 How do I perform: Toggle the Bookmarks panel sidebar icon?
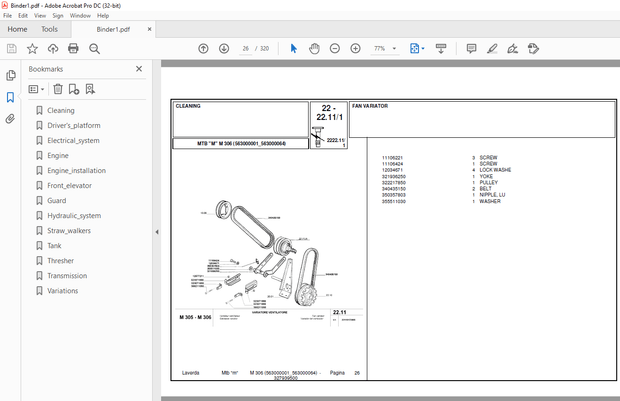click(x=11, y=97)
